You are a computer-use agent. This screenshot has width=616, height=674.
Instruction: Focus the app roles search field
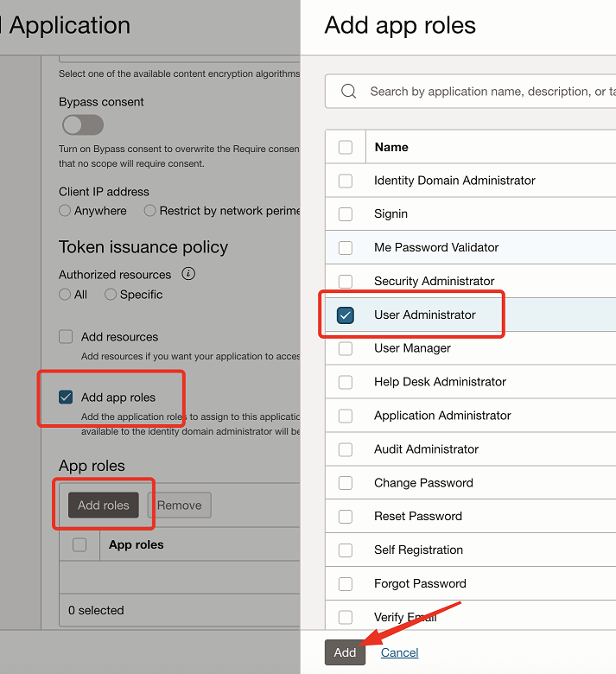point(471,91)
